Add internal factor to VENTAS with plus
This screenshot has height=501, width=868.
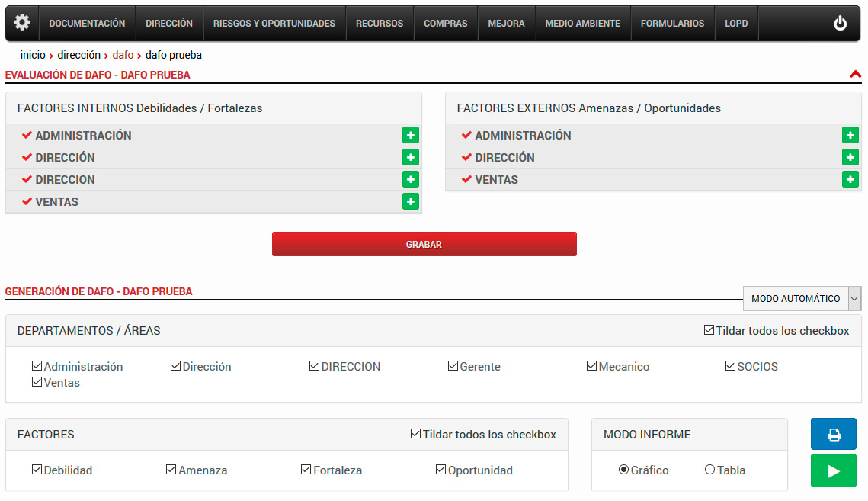pyautogui.click(x=410, y=202)
